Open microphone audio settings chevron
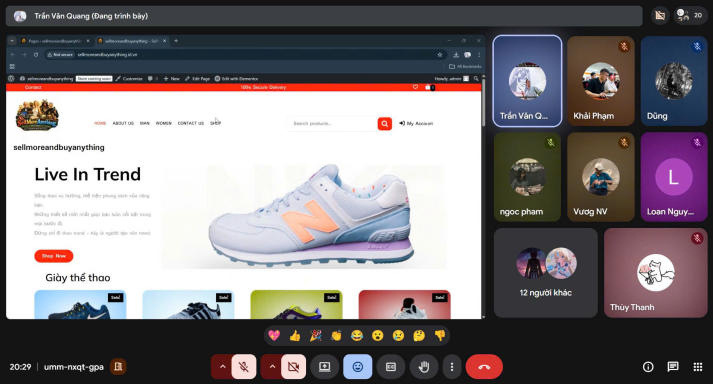This screenshot has height=384, width=713. 222,367
